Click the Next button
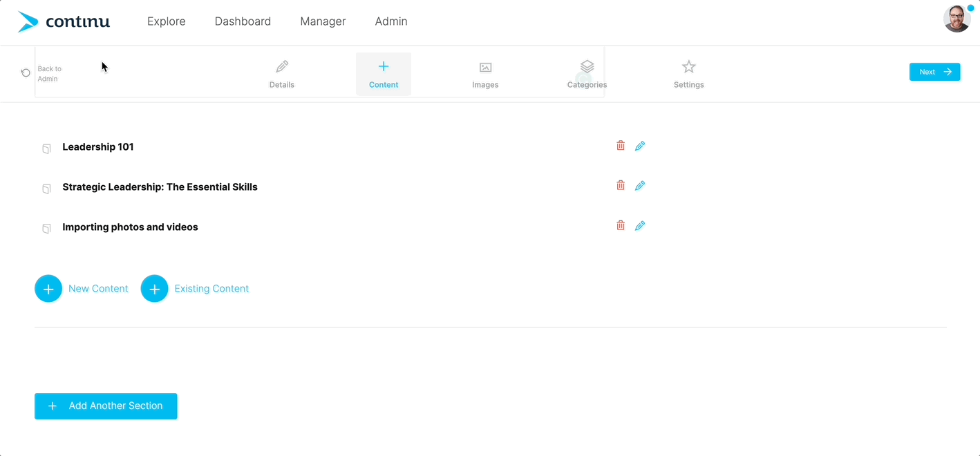The width and height of the screenshot is (980, 456). pos(934,72)
